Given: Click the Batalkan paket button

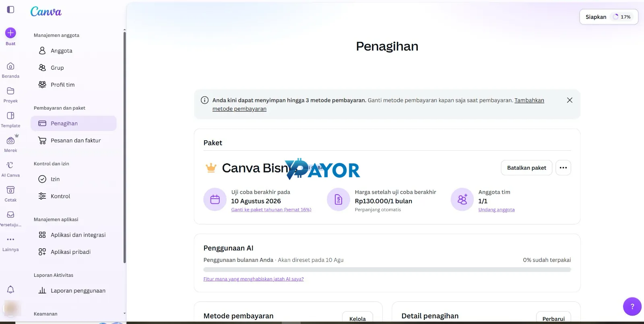Looking at the screenshot, I should coord(526,168).
